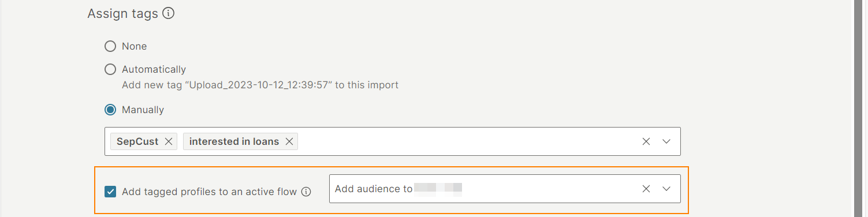Click empty area of tags input field
Image resolution: width=868 pixels, height=217 pixels.
[468, 141]
